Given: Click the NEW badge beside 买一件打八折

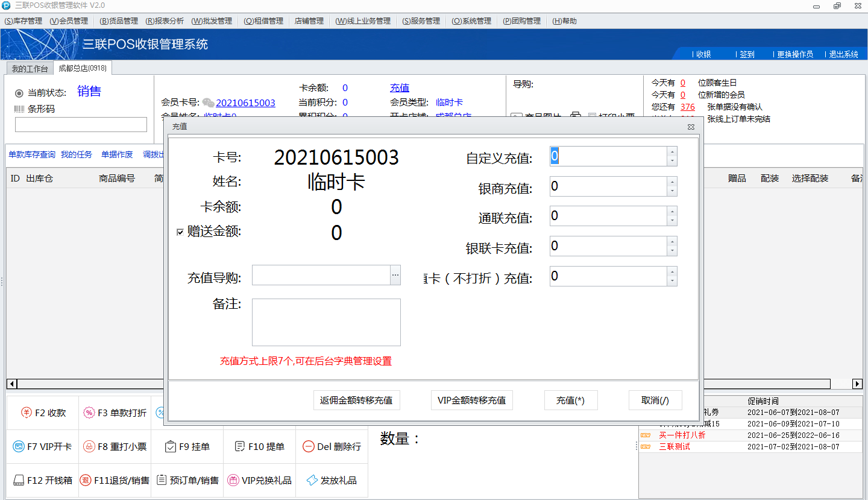Looking at the screenshot, I should click(646, 435).
